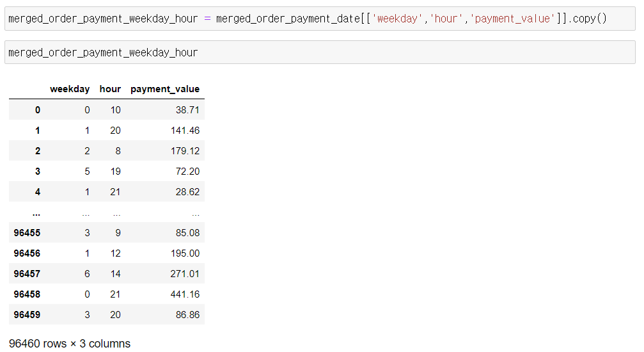This screenshot has width=644, height=352.
Task: Click payment value 271.01
Action: (x=185, y=274)
